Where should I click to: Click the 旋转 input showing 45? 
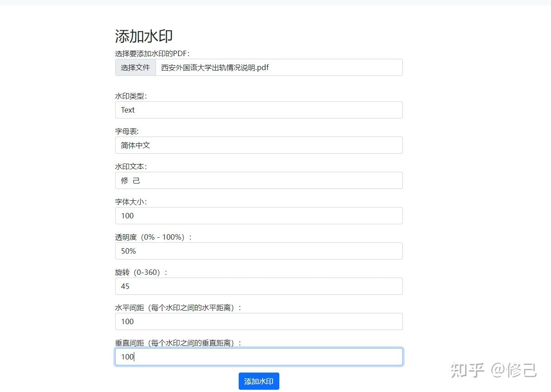click(x=259, y=286)
